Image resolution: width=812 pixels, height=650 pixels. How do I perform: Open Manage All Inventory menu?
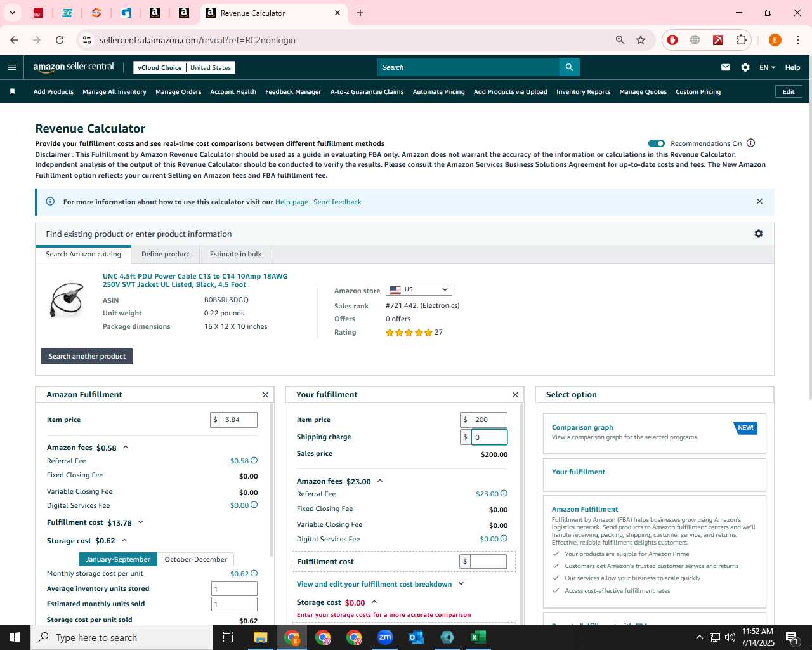tap(114, 91)
